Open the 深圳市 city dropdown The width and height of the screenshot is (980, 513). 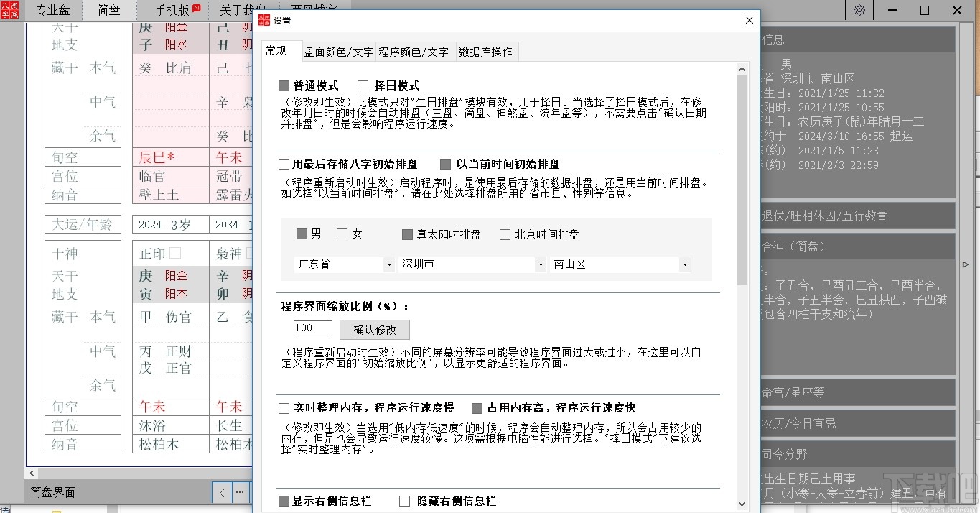[541, 264]
